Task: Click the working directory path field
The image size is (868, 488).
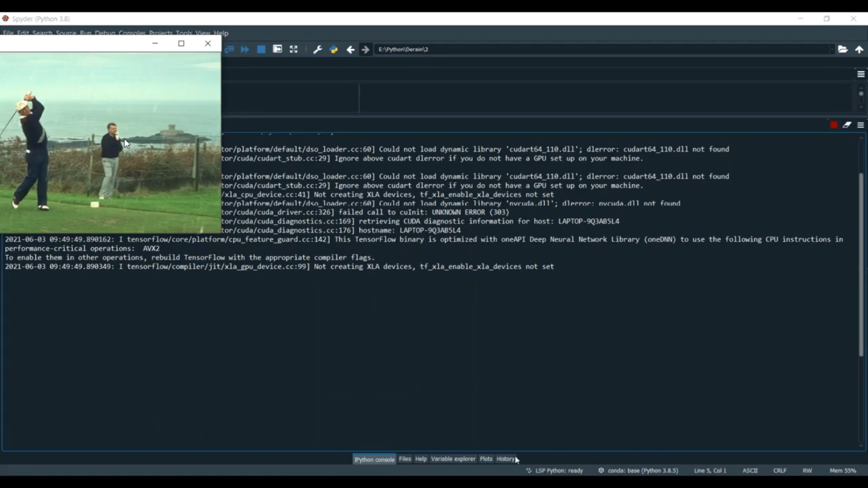Action: (602, 50)
